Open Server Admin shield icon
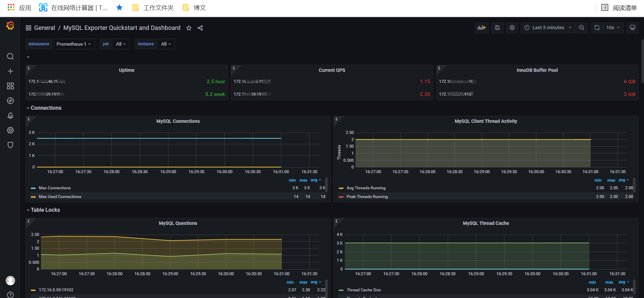 (10, 145)
